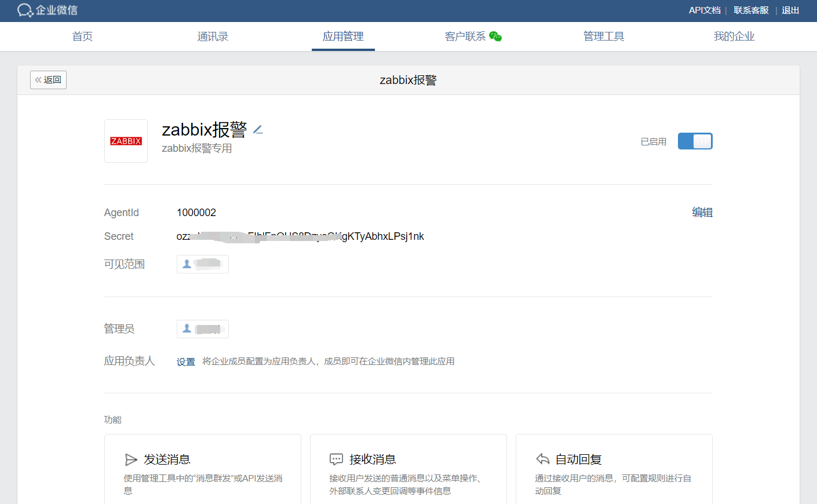Click the person icon in 可见范围 row
Image resolution: width=817 pixels, height=504 pixels.
click(187, 264)
